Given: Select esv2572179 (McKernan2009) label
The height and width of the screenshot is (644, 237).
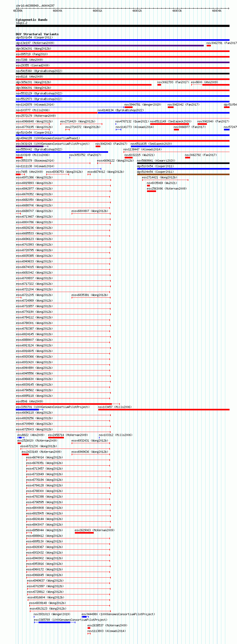Looking at the screenshot, I should pos(36,116).
